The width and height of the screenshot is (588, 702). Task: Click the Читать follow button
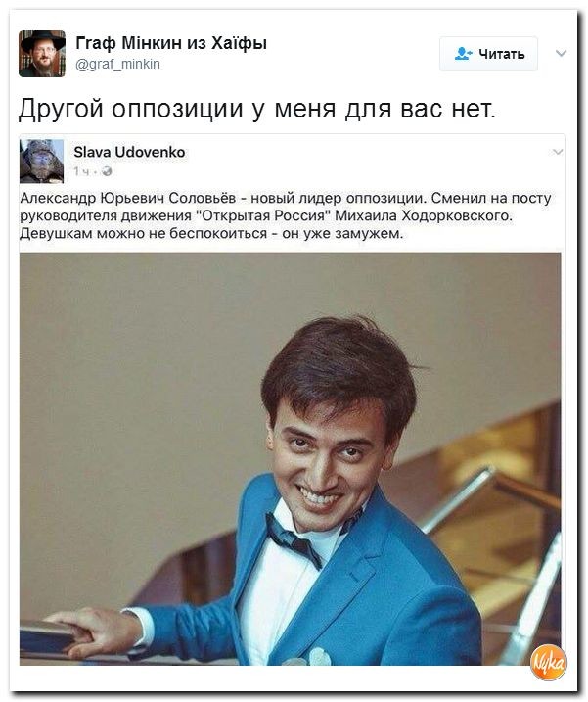point(488,54)
